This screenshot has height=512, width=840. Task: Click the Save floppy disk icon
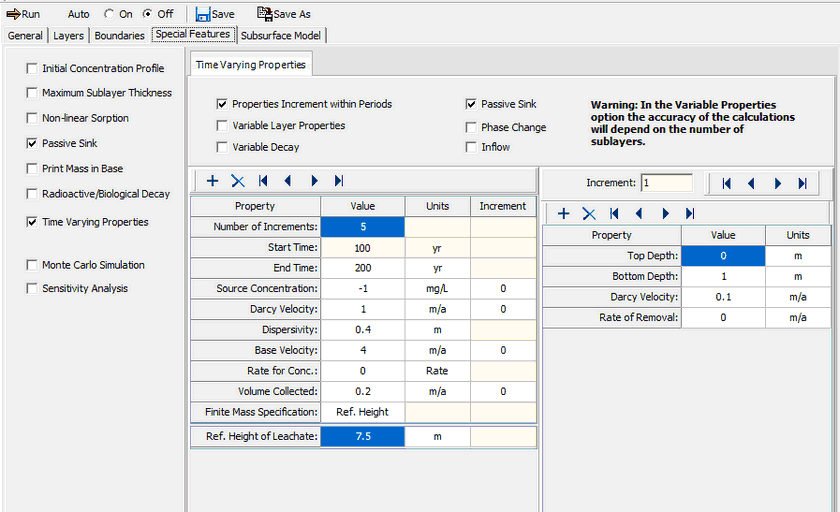point(202,14)
